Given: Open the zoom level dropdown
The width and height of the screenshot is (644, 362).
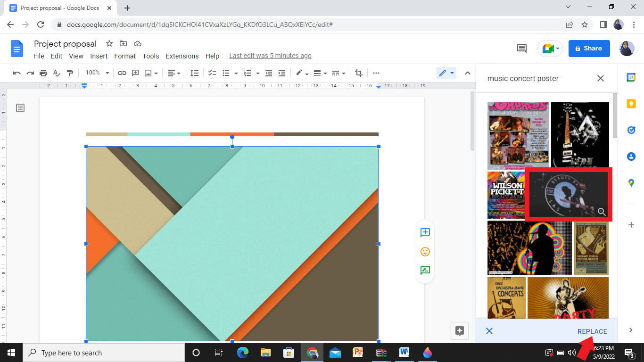Looking at the screenshot, I should (97, 73).
